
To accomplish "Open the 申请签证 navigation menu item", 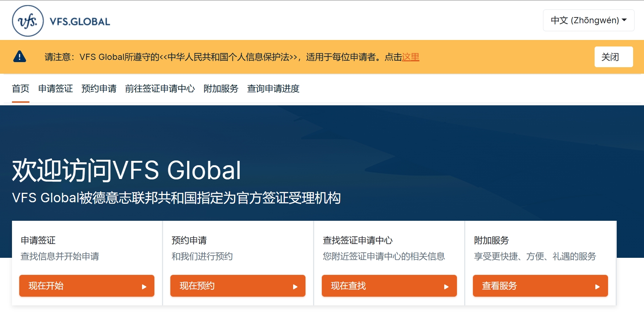I will point(56,89).
